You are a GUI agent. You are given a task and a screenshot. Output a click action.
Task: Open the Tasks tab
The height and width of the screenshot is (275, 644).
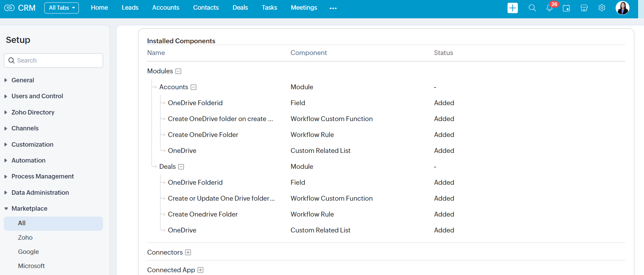tap(269, 8)
